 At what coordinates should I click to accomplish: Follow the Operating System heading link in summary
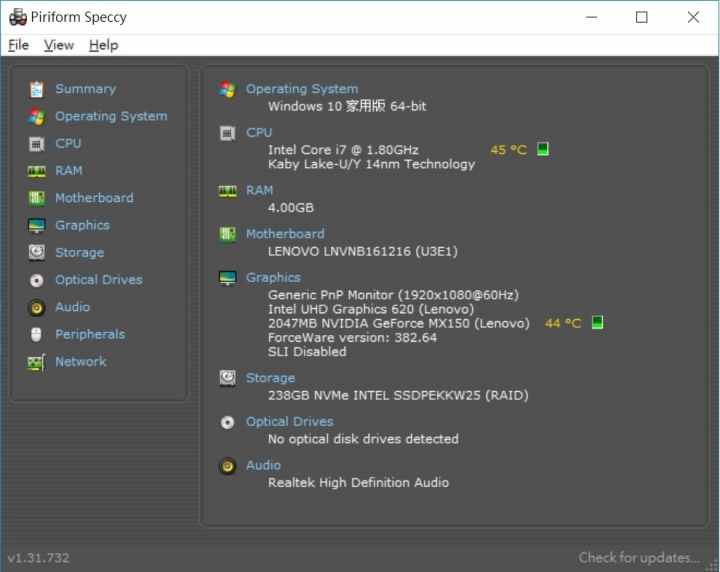302,89
